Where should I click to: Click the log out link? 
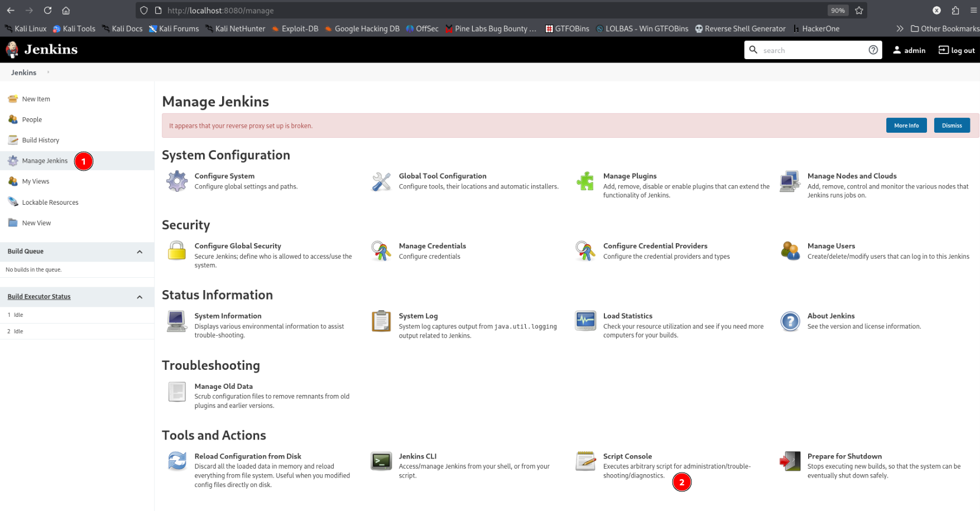957,50
